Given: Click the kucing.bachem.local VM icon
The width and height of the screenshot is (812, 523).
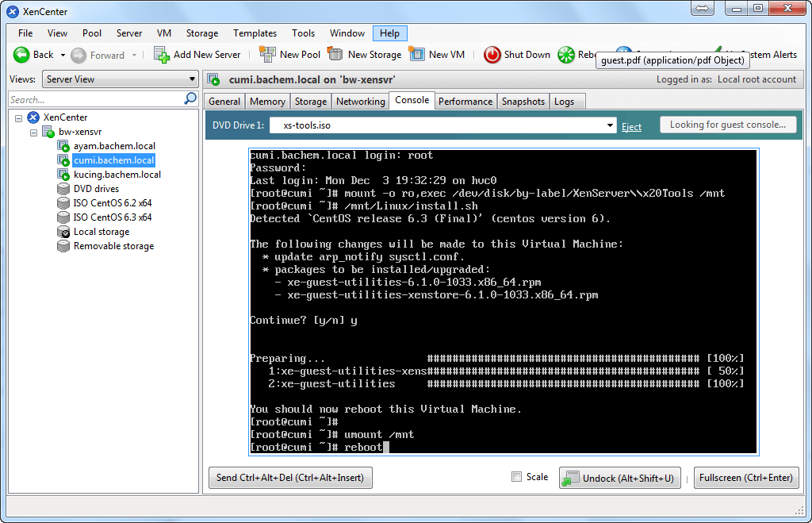Looking at the screenshot, I should pos(63,175).
